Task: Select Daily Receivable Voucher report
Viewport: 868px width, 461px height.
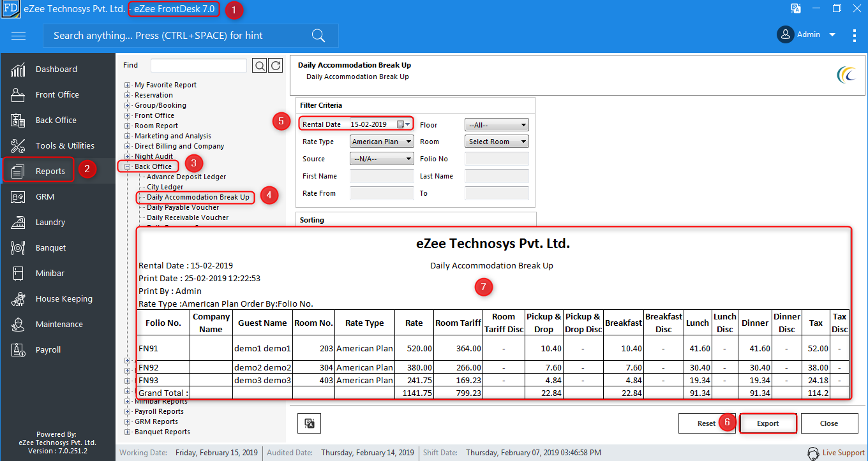Action: (x=188, y=217)
